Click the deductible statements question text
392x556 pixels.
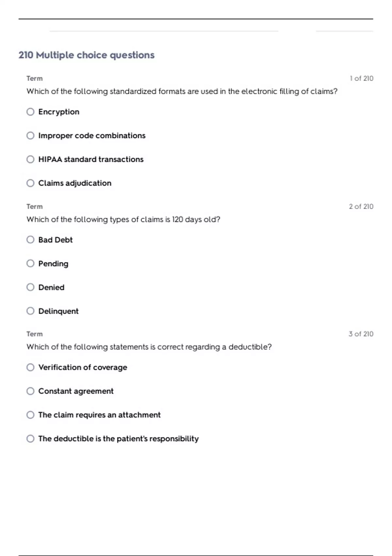[x=149, y=347]
